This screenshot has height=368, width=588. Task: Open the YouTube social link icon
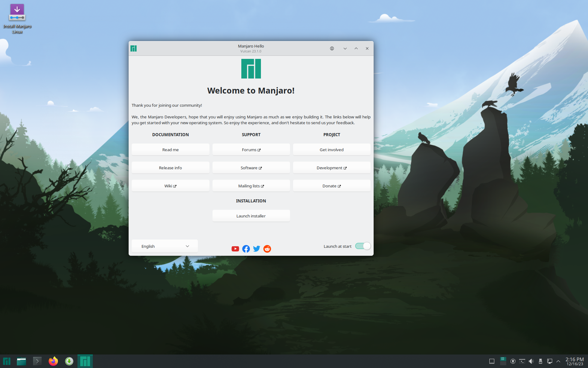tap(235, 249)
